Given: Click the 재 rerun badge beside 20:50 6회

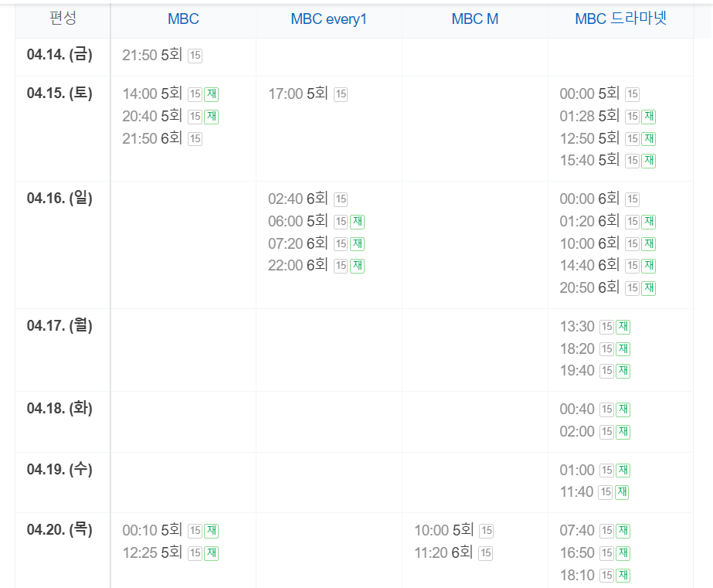Looking at the screenshot, I should pyautogui.click(x=649, y=288).
